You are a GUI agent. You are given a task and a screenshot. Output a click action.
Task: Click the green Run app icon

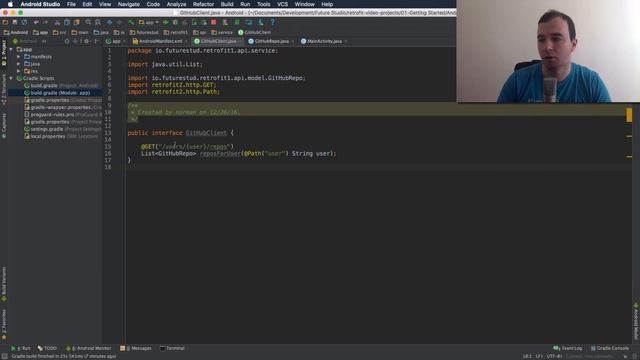pos(166,22)
